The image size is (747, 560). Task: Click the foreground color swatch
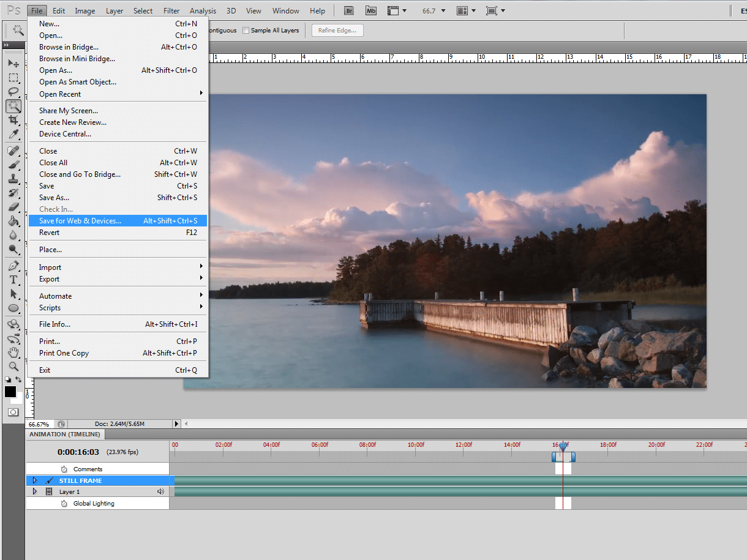click(x=10, y=392)
